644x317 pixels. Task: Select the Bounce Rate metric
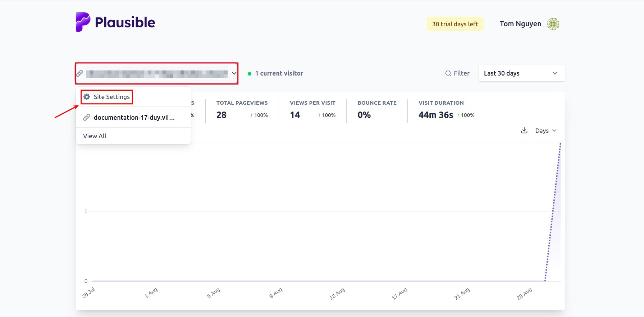click(376, 110)
